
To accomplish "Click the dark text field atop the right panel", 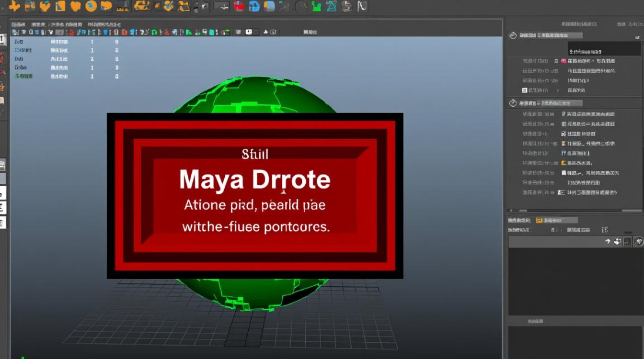I will click(x=604, y=48).
